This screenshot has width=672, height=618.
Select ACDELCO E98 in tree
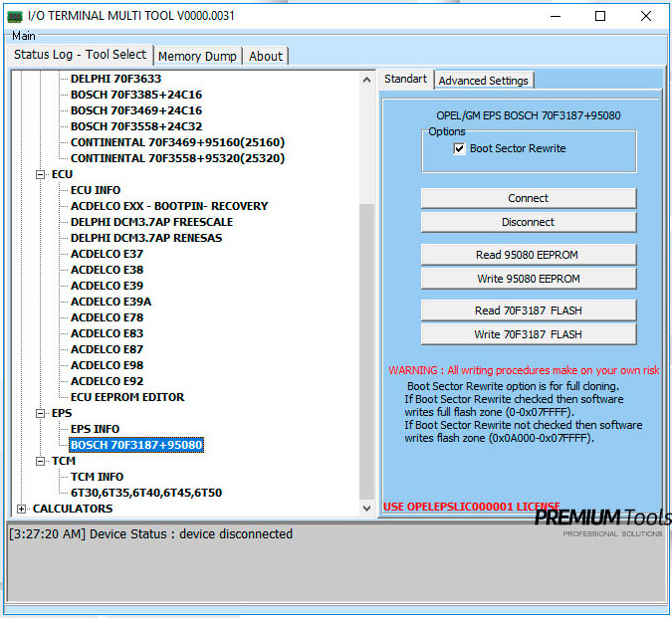(107, 365)
